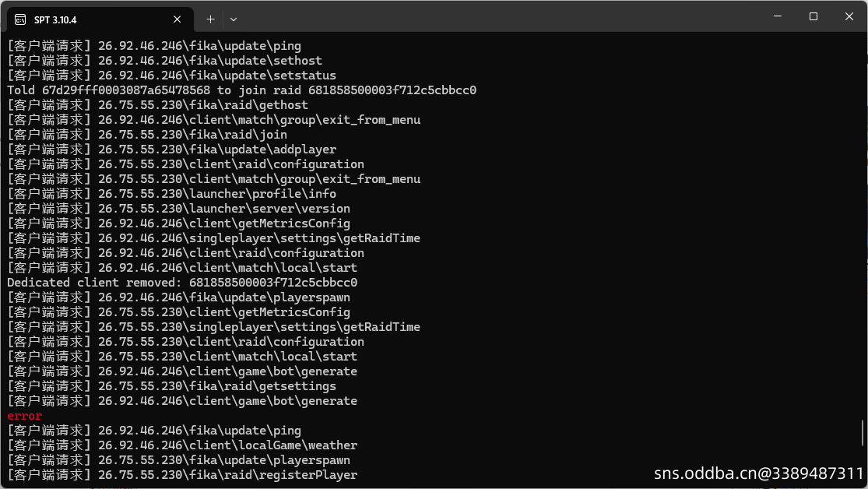This screenshot has height=489, width=868.
Task: Click the 'Dedicated client removed' log line
Action: click(x=182, y=283)
